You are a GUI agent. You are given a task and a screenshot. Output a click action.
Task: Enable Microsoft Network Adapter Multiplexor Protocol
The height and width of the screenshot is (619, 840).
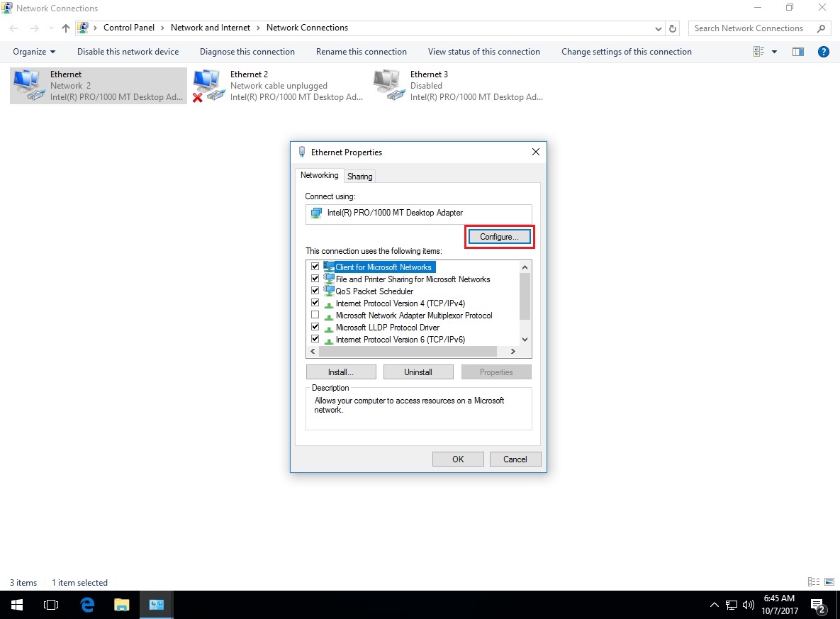point(315,315)
